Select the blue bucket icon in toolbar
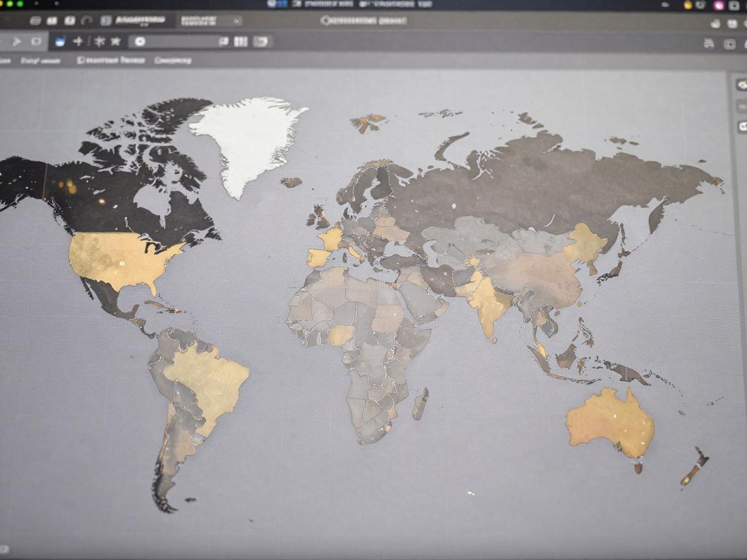747x560 pixels. (x=60, y=42)
